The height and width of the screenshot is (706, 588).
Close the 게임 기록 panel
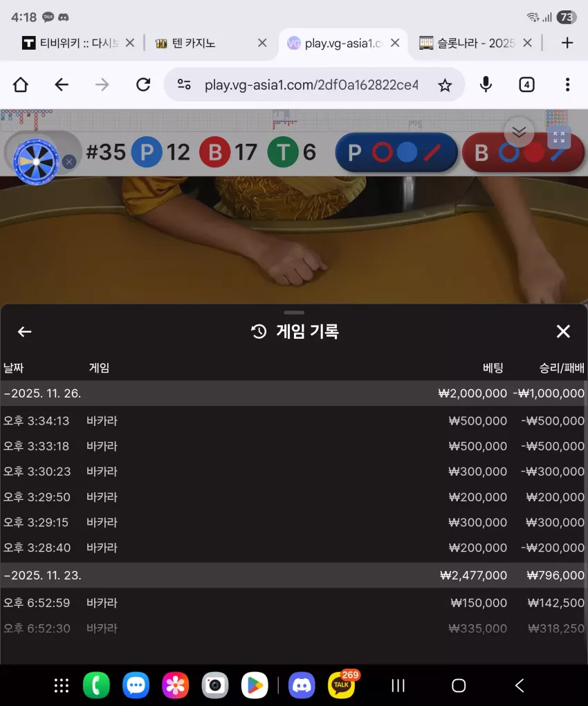(563, 332)
